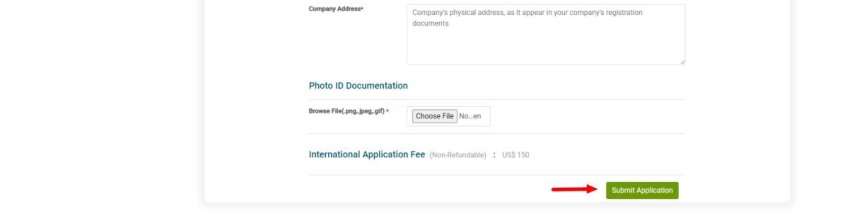The height and width of the screenshot is (217, 868).
Task: Click empty space right of 'No...en' in file box
Action: pyautogui.click(x=486, y=116)
